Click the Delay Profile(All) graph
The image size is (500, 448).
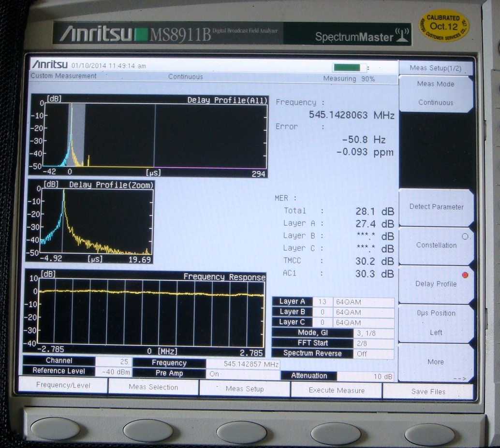(x=148, y=136)
